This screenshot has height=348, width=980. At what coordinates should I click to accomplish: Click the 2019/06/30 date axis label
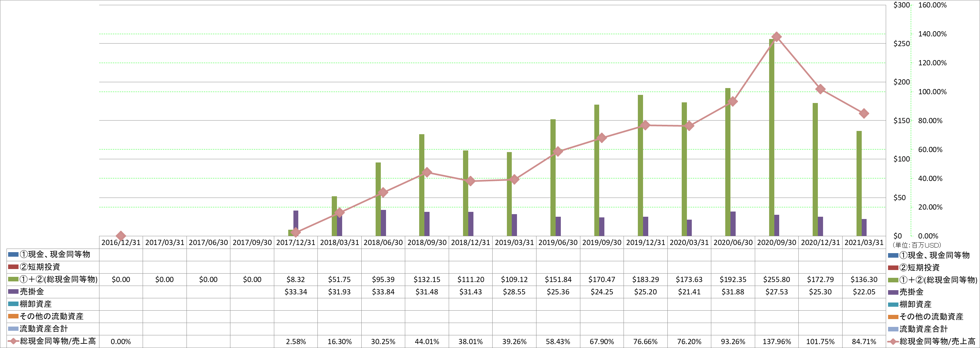[558, 242]
